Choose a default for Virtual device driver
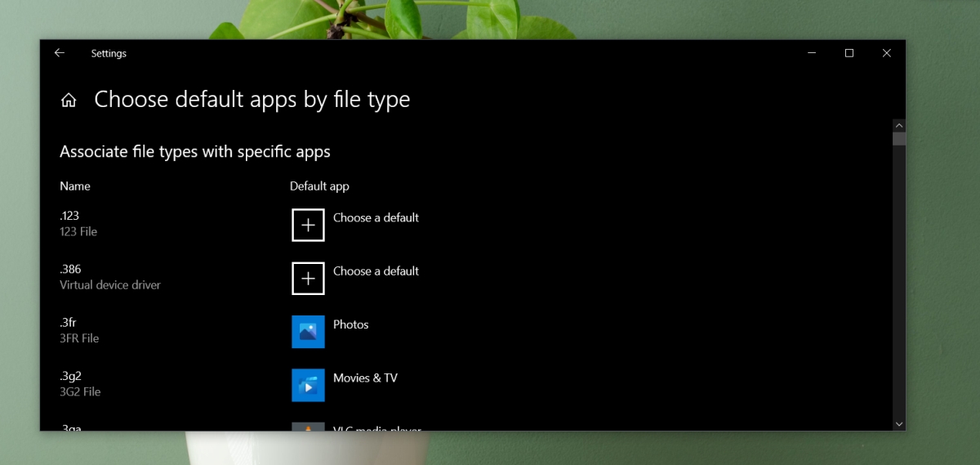980x465 pixels. click(376, 271)
